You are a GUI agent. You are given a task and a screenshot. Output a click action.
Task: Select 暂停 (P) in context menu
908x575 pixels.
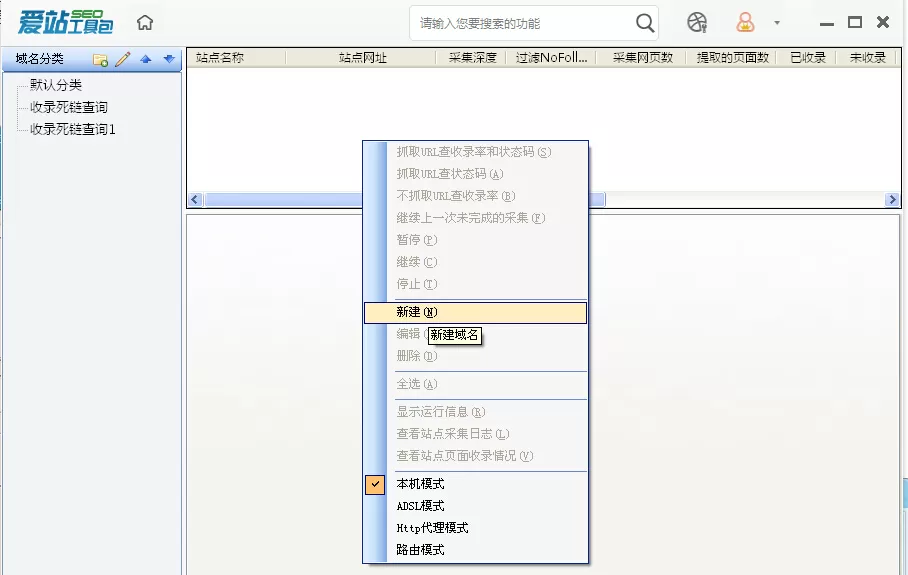click(475, 240)
